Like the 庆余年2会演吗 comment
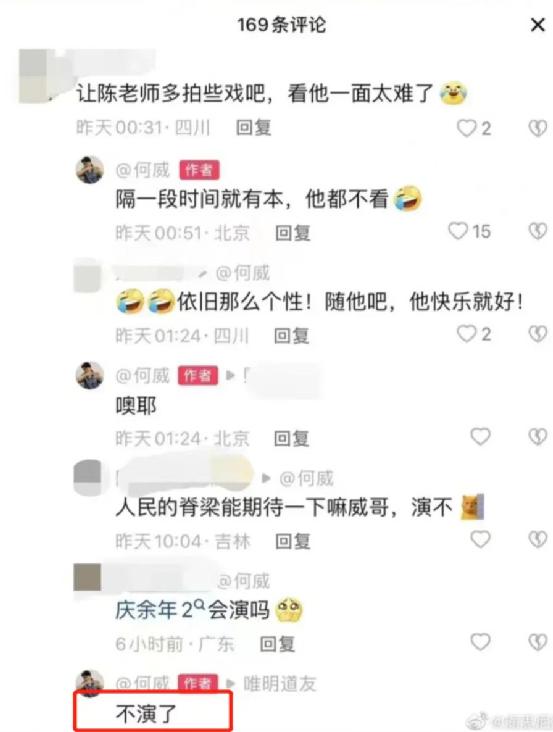This screenshot has width=553, height=732. click(480, 642)
